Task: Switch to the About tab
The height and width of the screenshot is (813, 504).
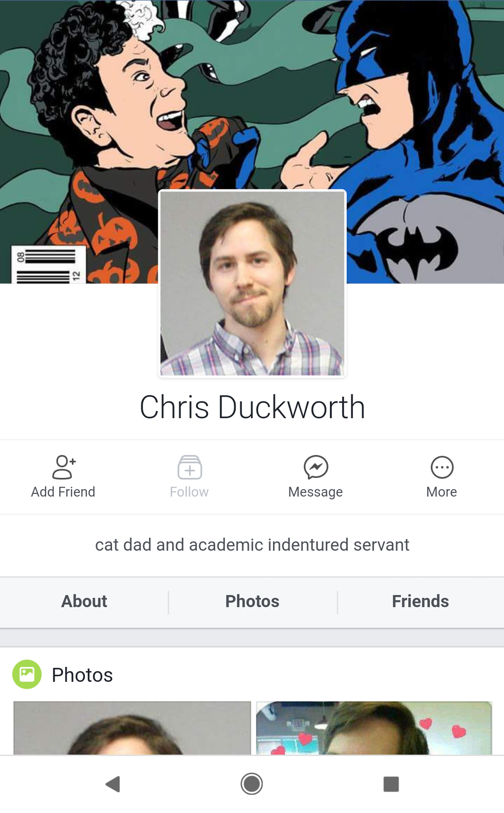Action: (84, 602)
